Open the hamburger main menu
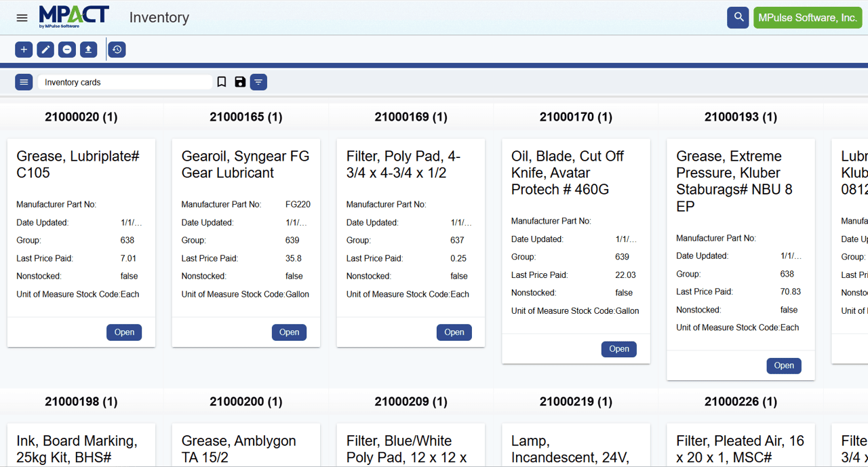The height and width of the screenshot is (467, 868). (x=22, y=18)
